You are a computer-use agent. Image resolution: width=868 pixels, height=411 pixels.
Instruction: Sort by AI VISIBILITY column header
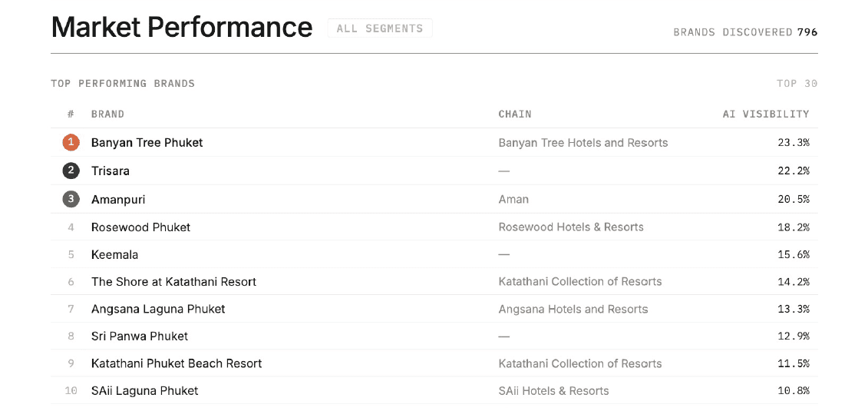tap(766, 114)
